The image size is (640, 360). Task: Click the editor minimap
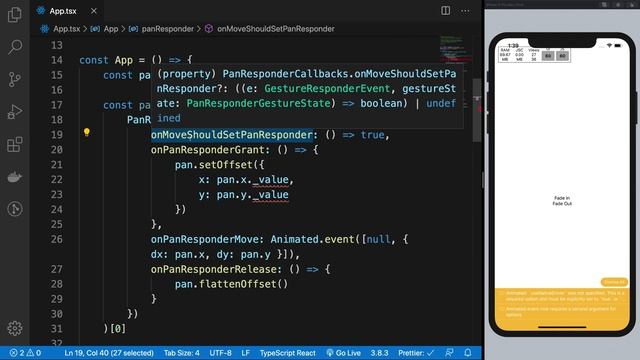coord(455,49)
